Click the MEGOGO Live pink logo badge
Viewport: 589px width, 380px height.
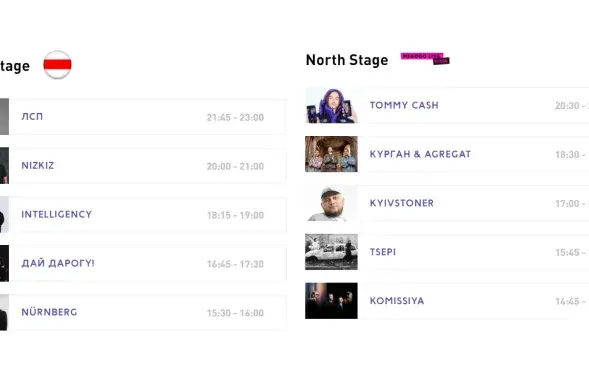point(425,59)
